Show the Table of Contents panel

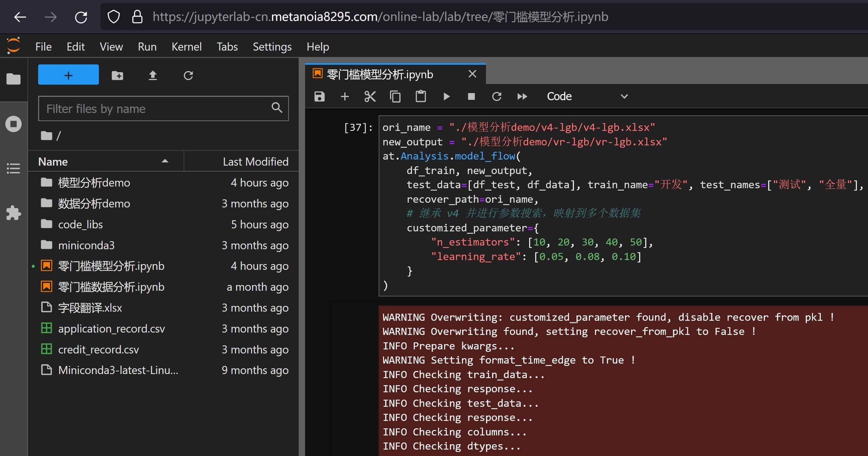[x=13, y=168]
